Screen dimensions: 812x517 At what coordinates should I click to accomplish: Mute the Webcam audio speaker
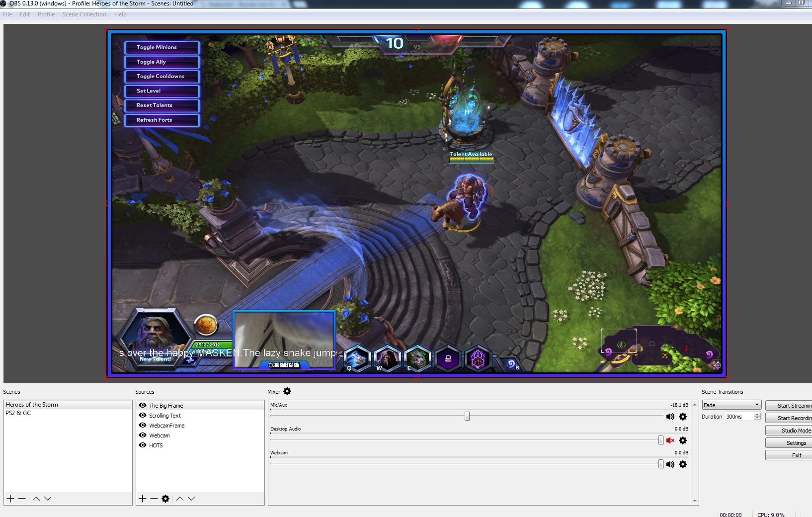click(670, 464)
